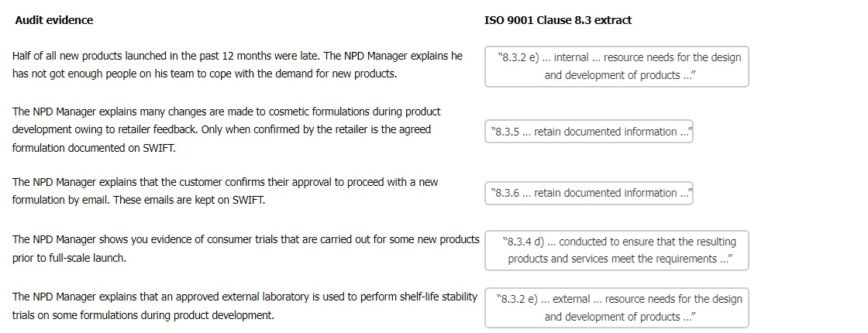868x333 pixels.
Task: Click the "ISO 9001 Clause 8.3 extract" heading
Action: tap(558, 20)
